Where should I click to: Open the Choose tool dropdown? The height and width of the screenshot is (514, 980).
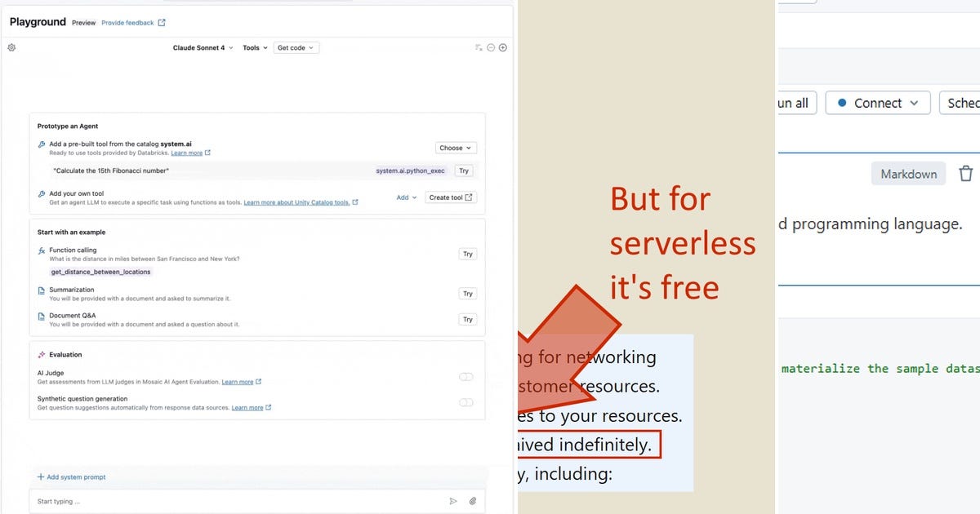point(455,148)
